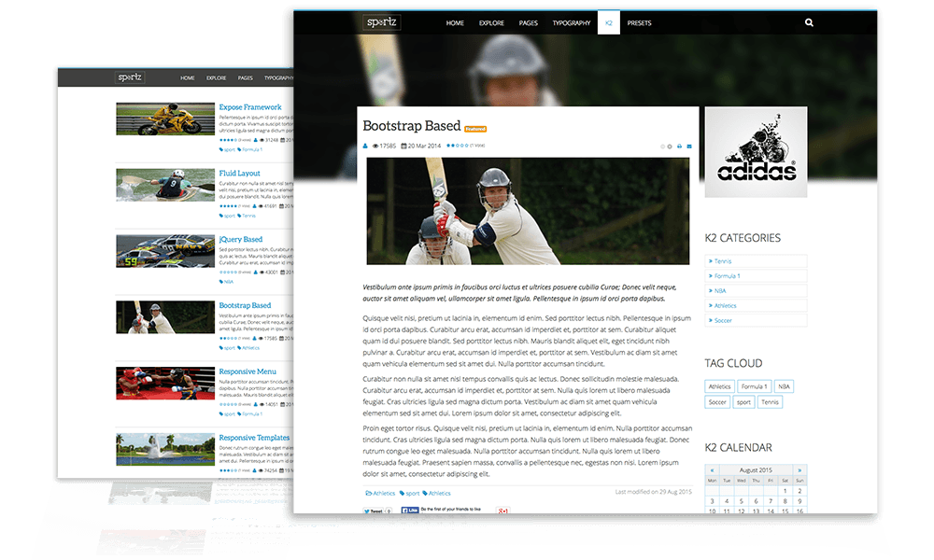Select the K2 tab in the front navigation
Viewport: 934px width, 560px height.
(609, 22)
